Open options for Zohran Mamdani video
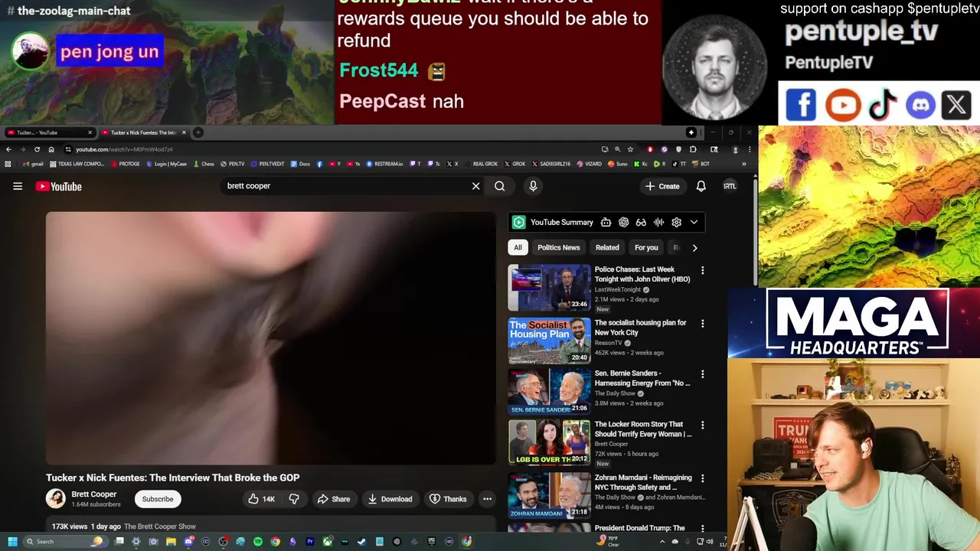Screen dimensions: 980x551 [702, 478]
